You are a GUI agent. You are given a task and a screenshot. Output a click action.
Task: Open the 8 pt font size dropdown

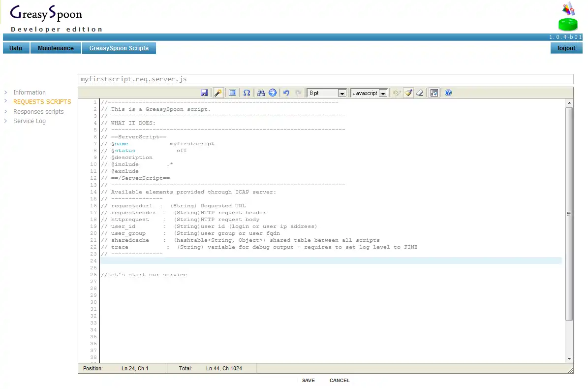(x=327, y=93)
